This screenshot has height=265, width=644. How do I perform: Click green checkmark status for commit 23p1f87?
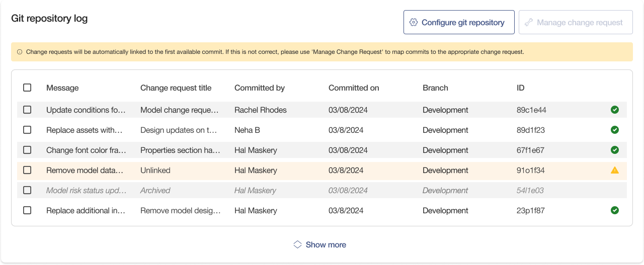[x=614, y=210]
